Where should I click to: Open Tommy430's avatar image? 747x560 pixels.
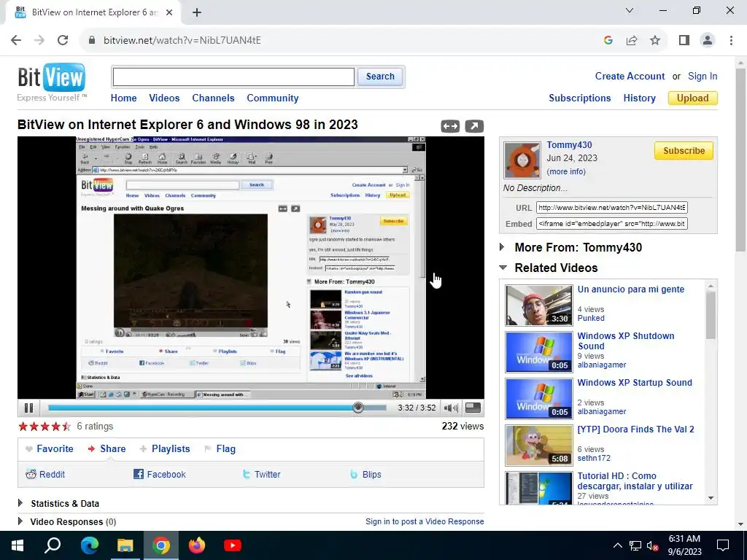522,160
